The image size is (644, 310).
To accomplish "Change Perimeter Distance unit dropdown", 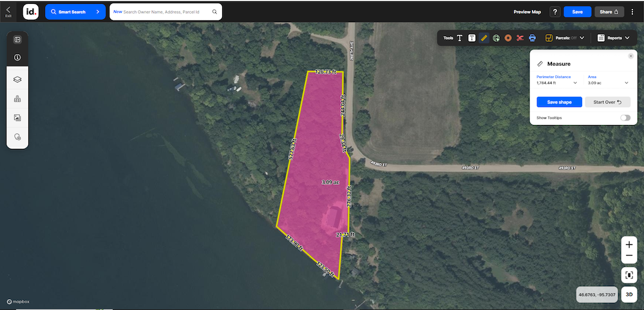I will (557, 82).
